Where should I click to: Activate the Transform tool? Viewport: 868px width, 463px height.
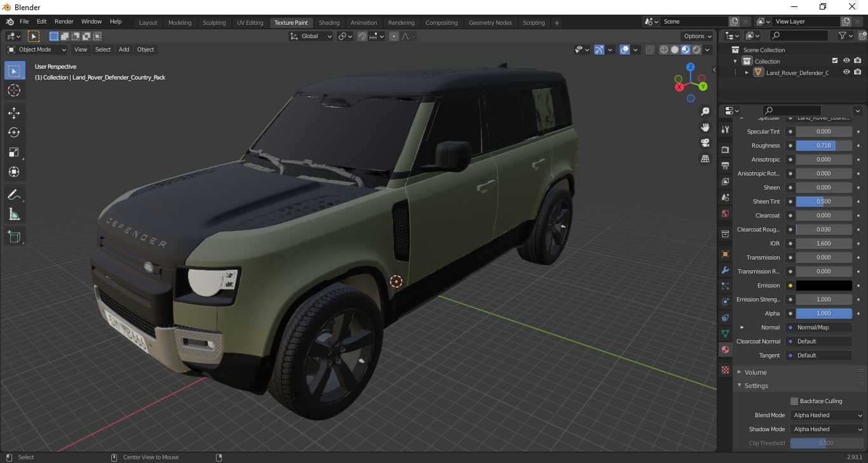click(15, 172)
